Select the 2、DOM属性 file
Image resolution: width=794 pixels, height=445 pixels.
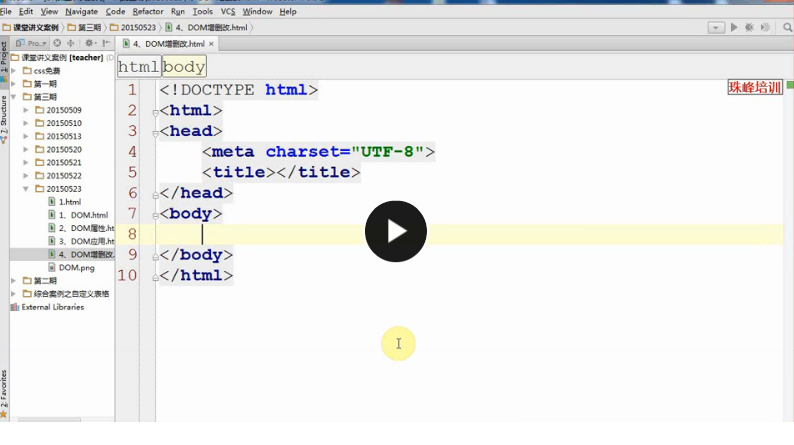click(81, 228)
